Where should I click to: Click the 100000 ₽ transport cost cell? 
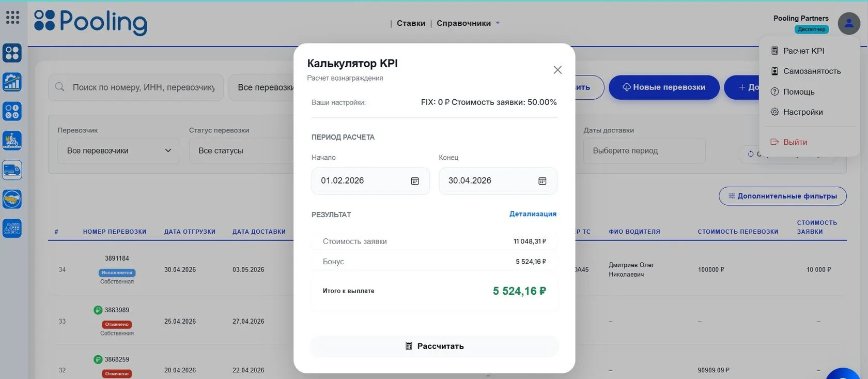[711, 270]
